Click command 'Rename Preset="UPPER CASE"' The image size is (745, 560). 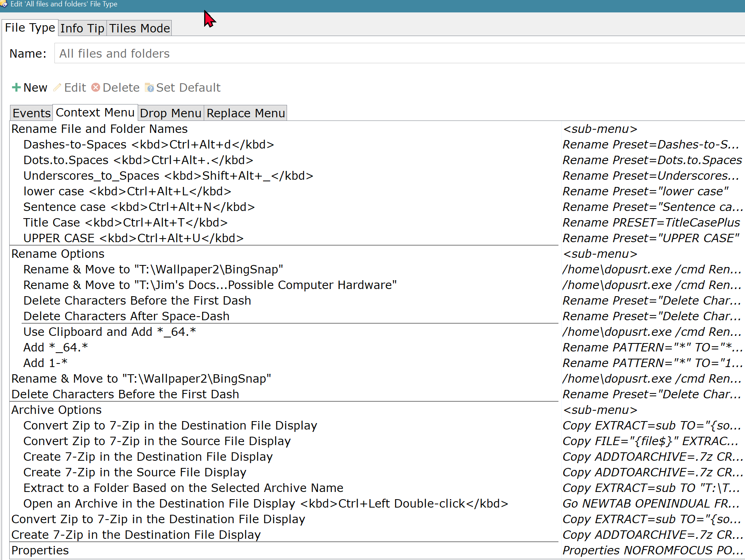coord(651,238)
